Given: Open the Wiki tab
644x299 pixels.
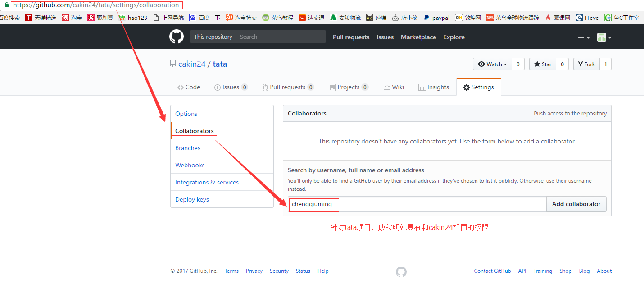Looking at the screenshot, I should (x=394, y=87).
